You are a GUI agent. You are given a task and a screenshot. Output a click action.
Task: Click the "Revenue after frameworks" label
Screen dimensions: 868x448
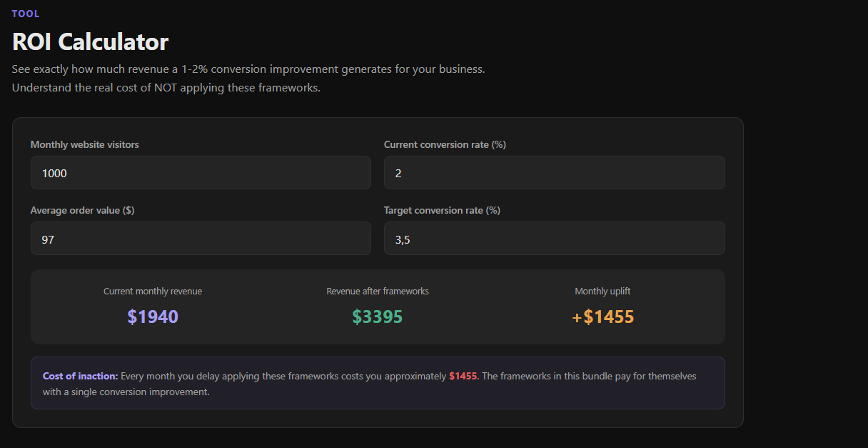click(x=378, y=292)
